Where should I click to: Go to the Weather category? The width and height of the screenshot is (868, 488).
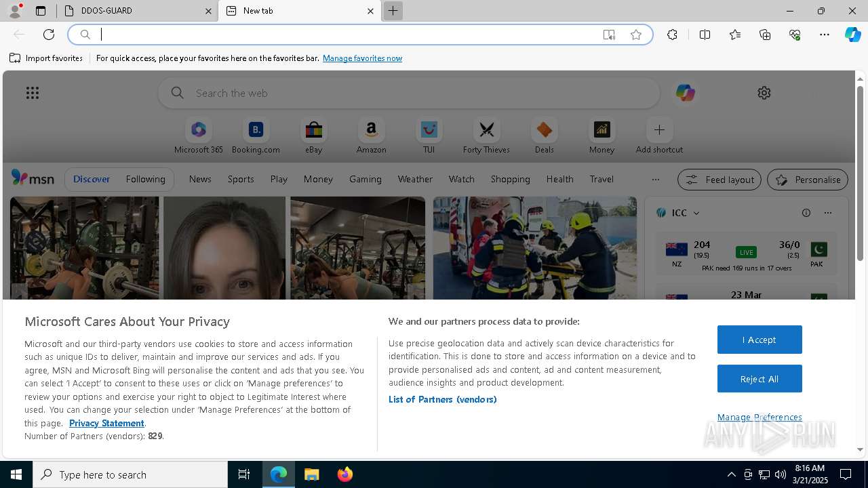(415, 179)
